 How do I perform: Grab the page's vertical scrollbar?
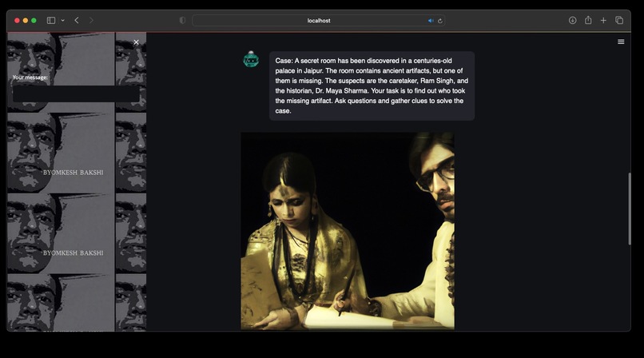(629, 209)
